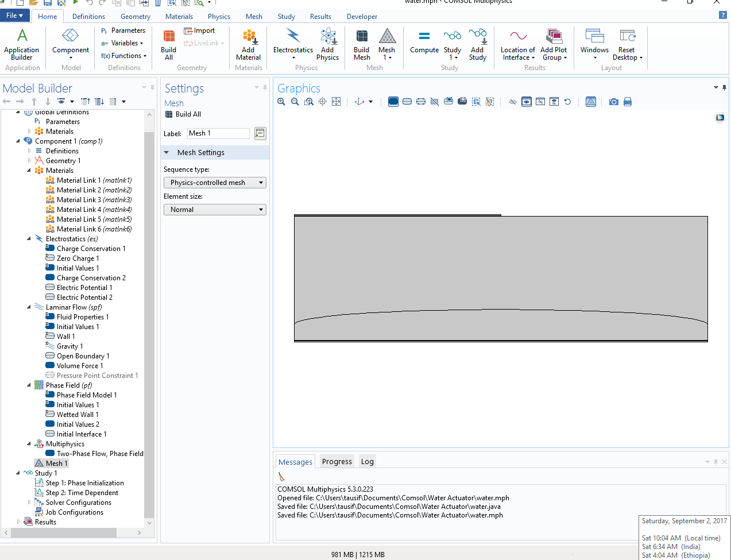Screen dimensions: 731x560
Task: Collapse all nodes in Model Builder toolbar
Action: tap(85, 102)
